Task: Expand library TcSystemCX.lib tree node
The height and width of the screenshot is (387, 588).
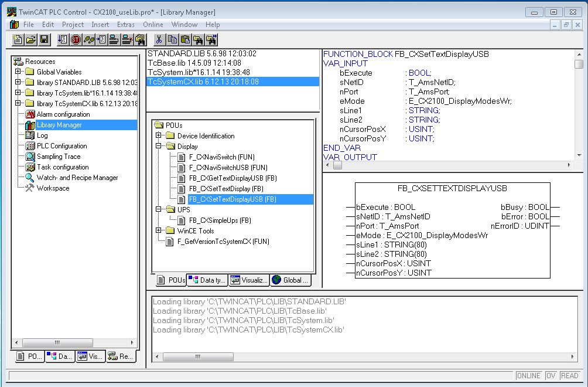Action: coord(18,103)
